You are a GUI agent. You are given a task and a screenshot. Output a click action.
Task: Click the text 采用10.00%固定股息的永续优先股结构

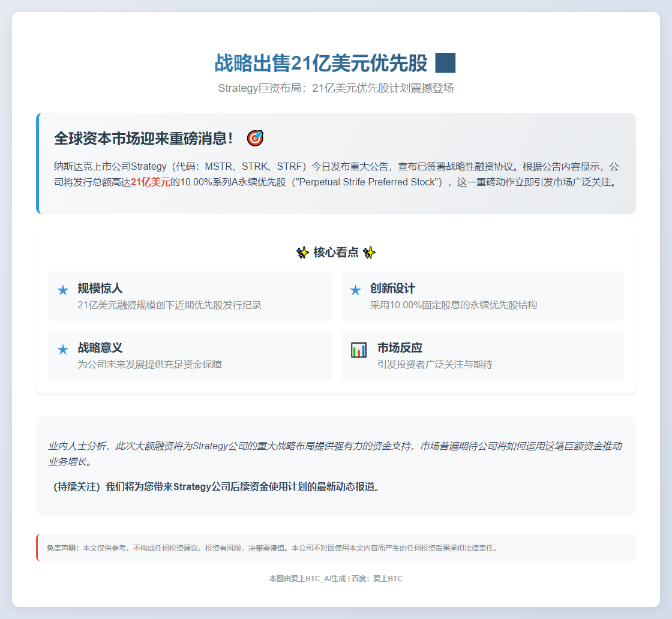[454, 305]
